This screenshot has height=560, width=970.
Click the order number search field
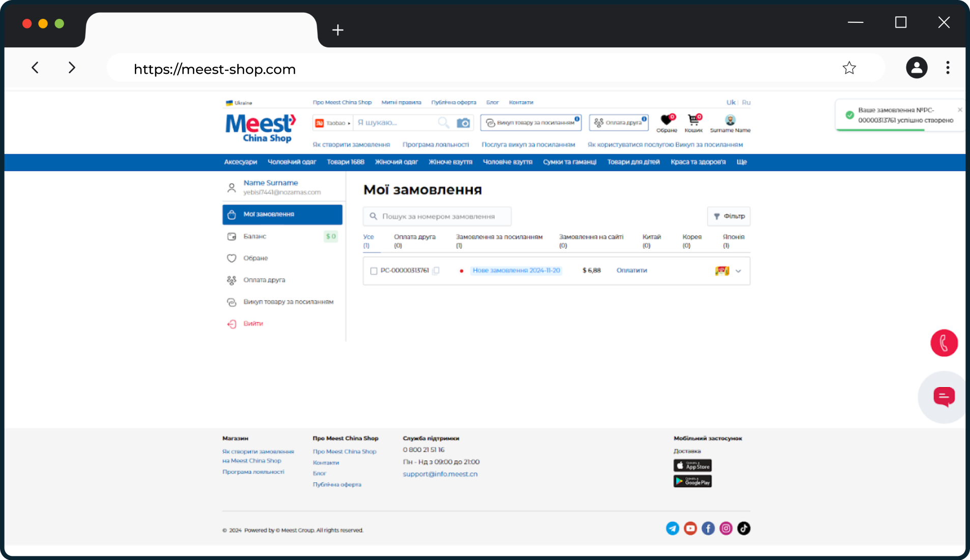coord(437,216)
